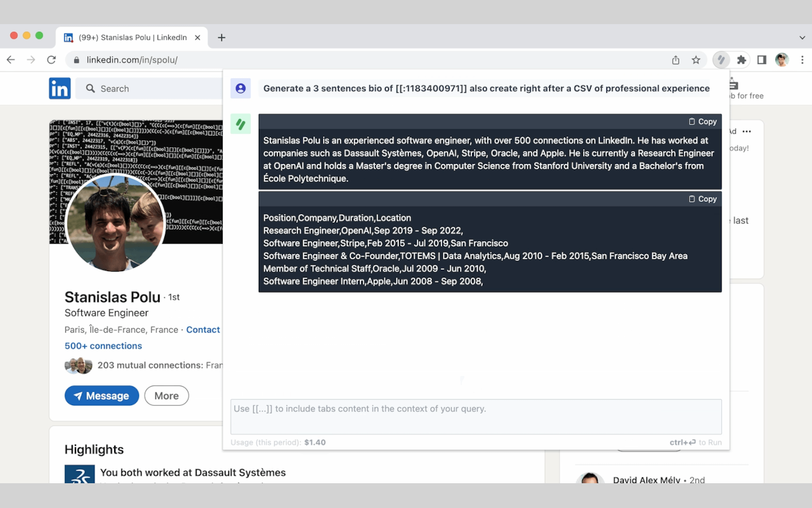
Task: Click the LinkedIn logo icon
Action: 60,88
